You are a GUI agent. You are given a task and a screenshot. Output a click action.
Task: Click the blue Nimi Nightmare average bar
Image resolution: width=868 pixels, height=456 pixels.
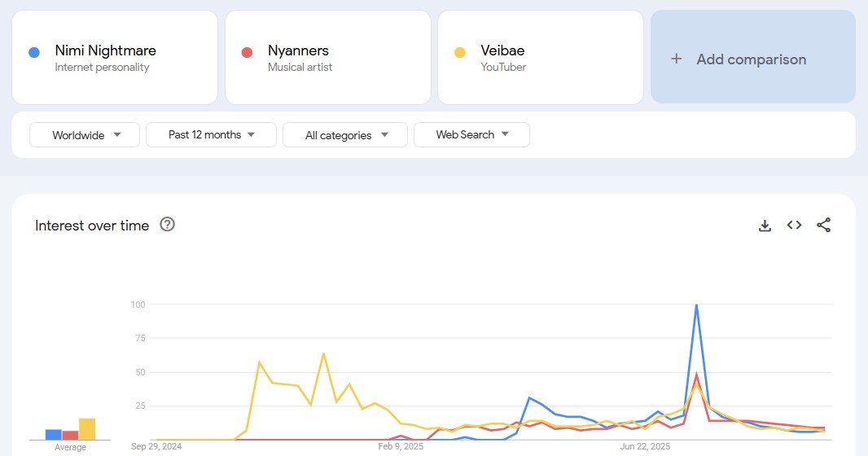point(54,434)
